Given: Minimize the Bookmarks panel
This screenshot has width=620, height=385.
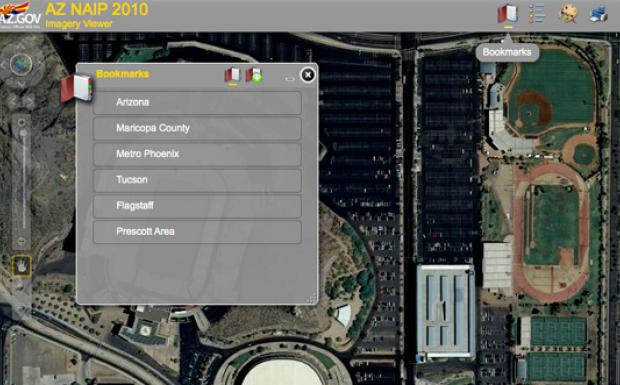Looking at the screenshot, I should [x=290, y=79].
